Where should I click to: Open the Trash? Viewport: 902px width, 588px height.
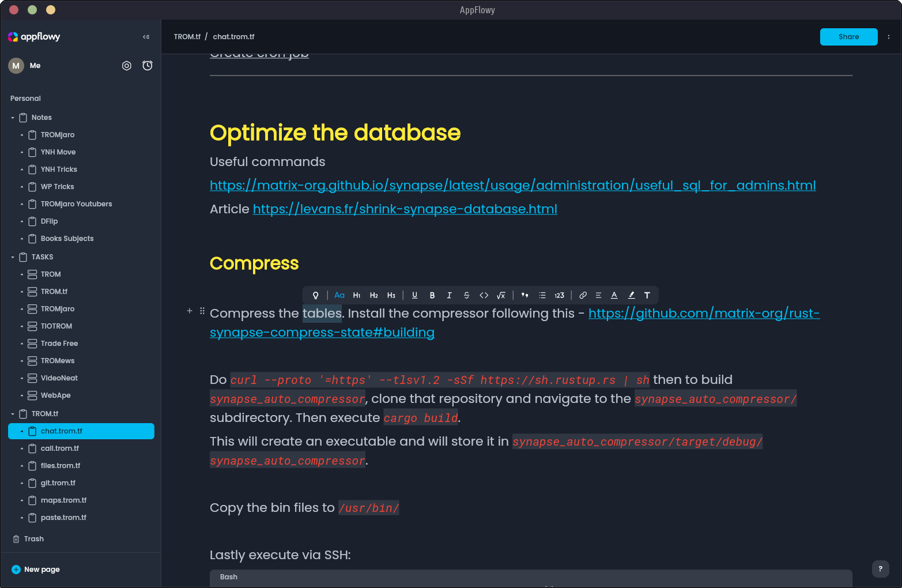pos(29,539)
